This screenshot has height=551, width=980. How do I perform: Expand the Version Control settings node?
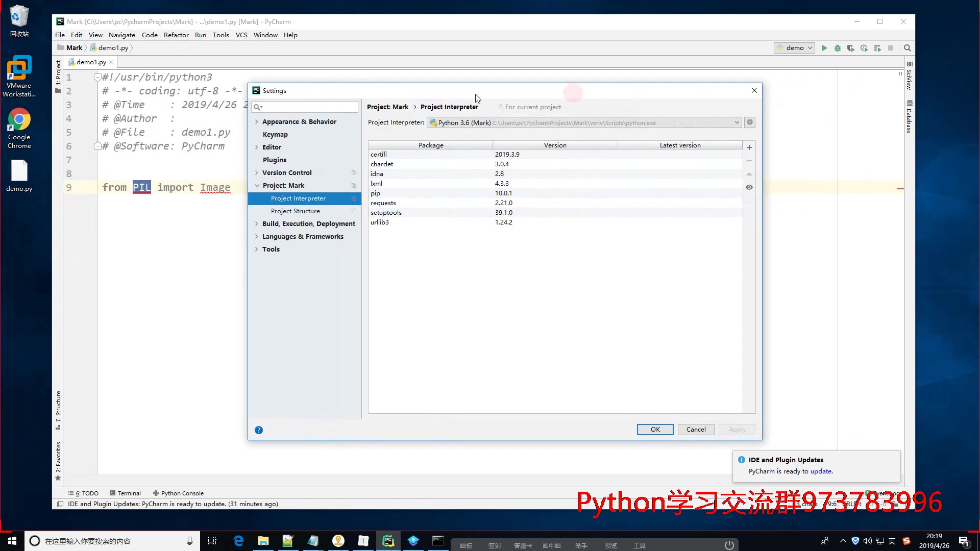coord(257,173)
